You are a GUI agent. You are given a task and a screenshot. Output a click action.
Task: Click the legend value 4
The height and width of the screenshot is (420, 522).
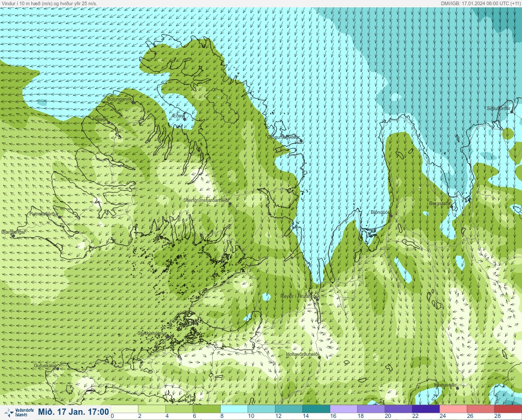167,416
